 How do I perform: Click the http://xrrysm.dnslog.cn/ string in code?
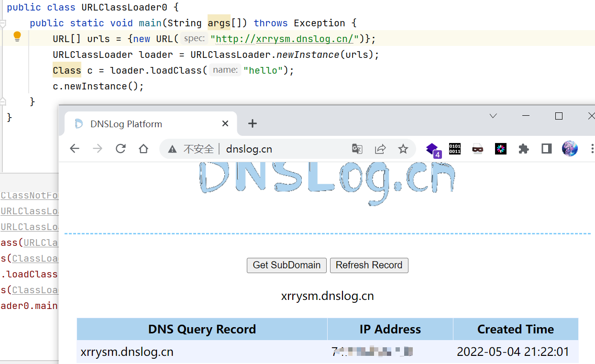click(x=285, y=39)
